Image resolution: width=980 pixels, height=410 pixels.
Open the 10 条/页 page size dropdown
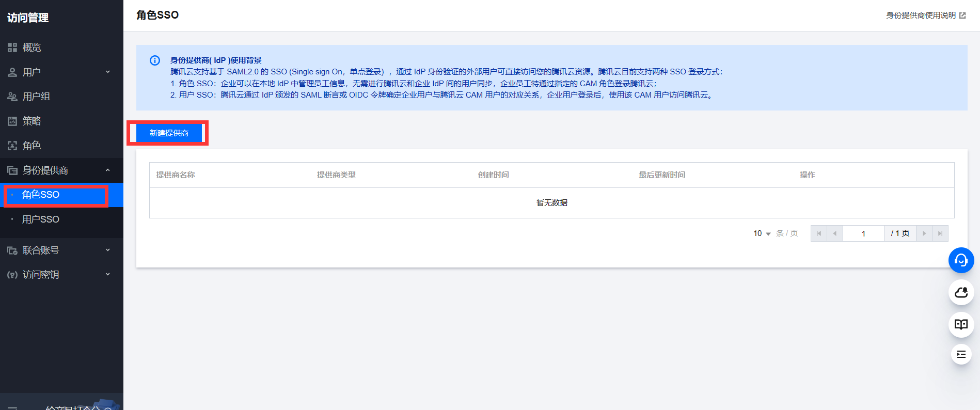[762, 233]
